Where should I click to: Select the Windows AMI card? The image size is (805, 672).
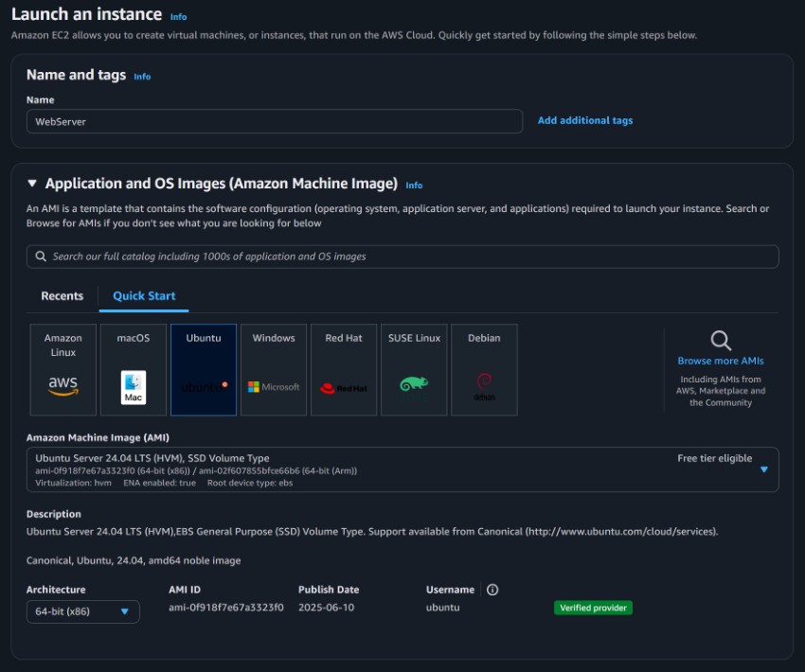pyautogui.click(x=273, y=368)
